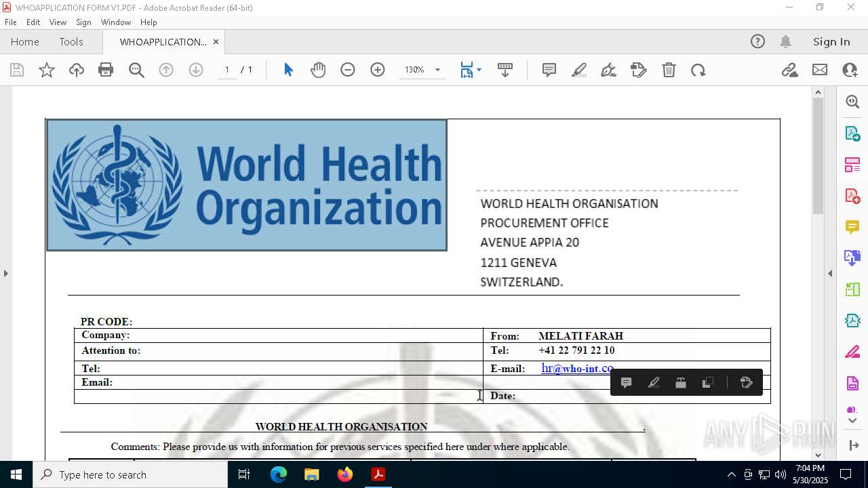Open the notifications bell
868x488 pixels.
pos(785,42)
